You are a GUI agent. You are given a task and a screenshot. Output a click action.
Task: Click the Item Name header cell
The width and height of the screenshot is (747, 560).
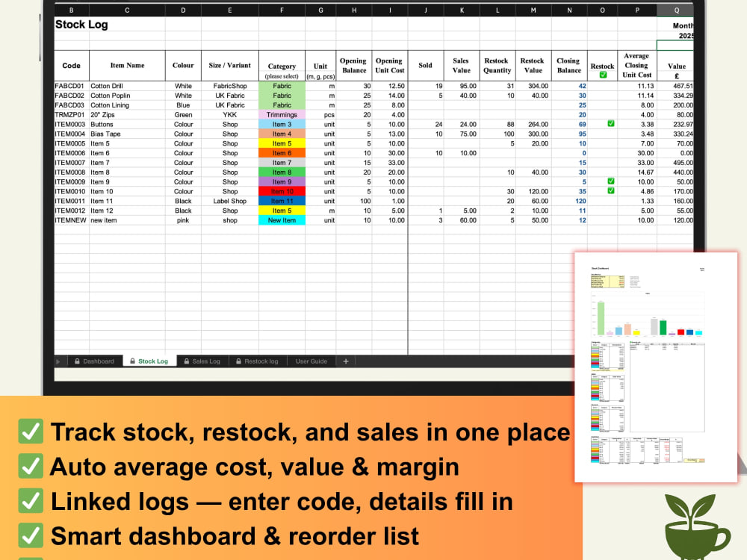click(127, 66)
